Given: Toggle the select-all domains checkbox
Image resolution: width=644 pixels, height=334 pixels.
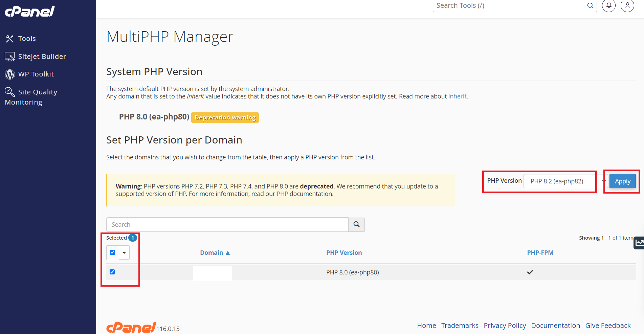Looking at the screenshot, I should pos(113,252).
